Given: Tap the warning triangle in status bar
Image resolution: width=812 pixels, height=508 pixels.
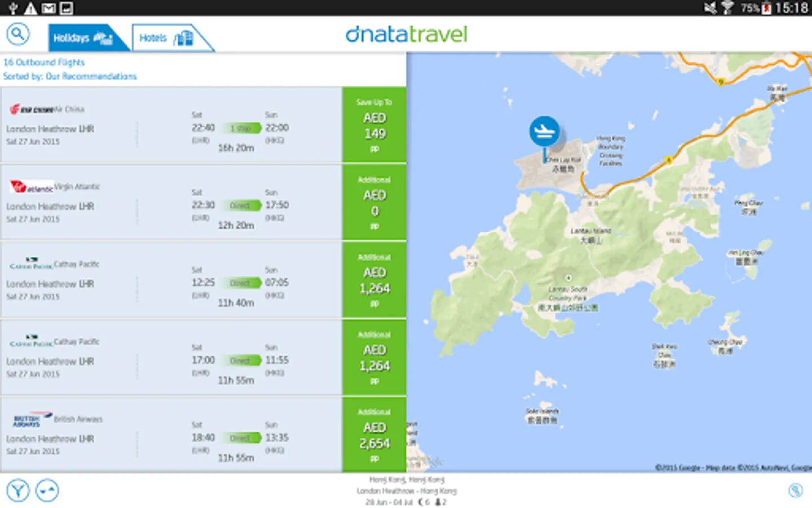Looking at the screenshot, I should click(30, 8).
